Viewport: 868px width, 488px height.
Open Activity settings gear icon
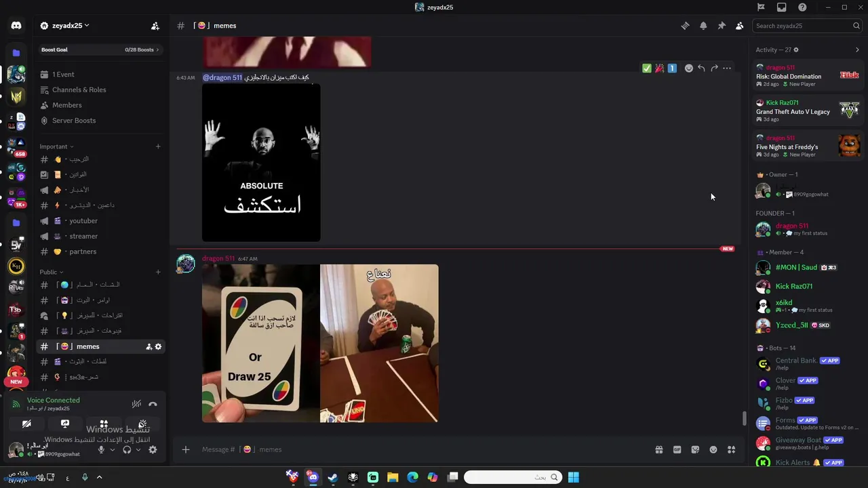point(796,49)
